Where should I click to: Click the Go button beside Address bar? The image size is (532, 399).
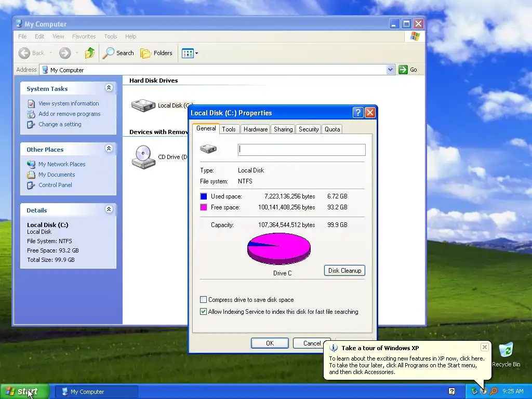point(407,70)
